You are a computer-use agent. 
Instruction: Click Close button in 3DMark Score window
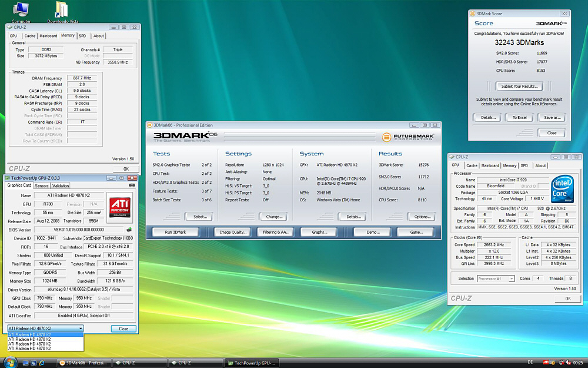(x=552, y=133)
